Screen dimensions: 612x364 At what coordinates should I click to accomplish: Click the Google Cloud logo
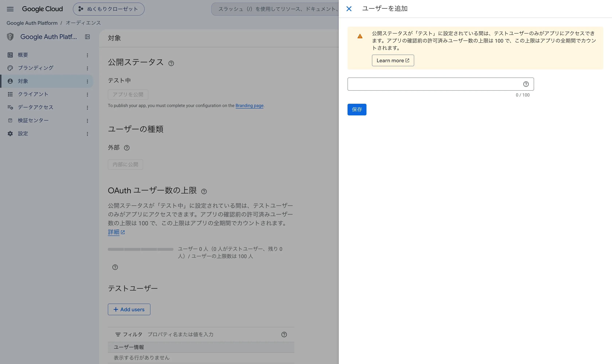coord(42,9)
